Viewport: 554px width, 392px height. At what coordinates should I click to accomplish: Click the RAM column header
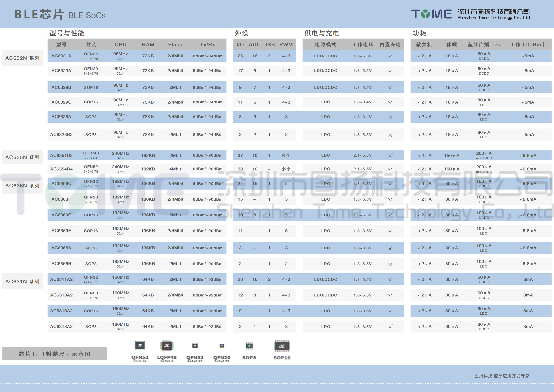coord(148,45)
